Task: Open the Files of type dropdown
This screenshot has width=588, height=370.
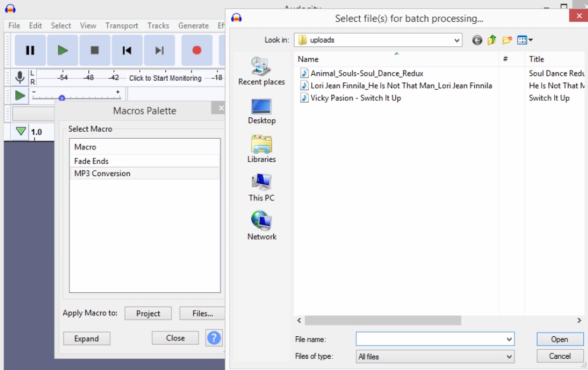Action: point(435,356)
